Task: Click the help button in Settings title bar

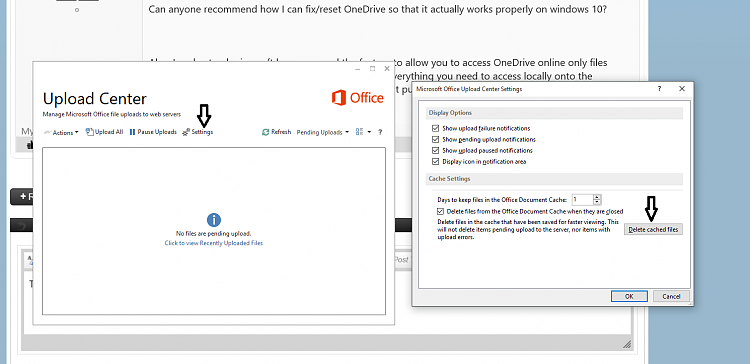Action: point(659,89)
